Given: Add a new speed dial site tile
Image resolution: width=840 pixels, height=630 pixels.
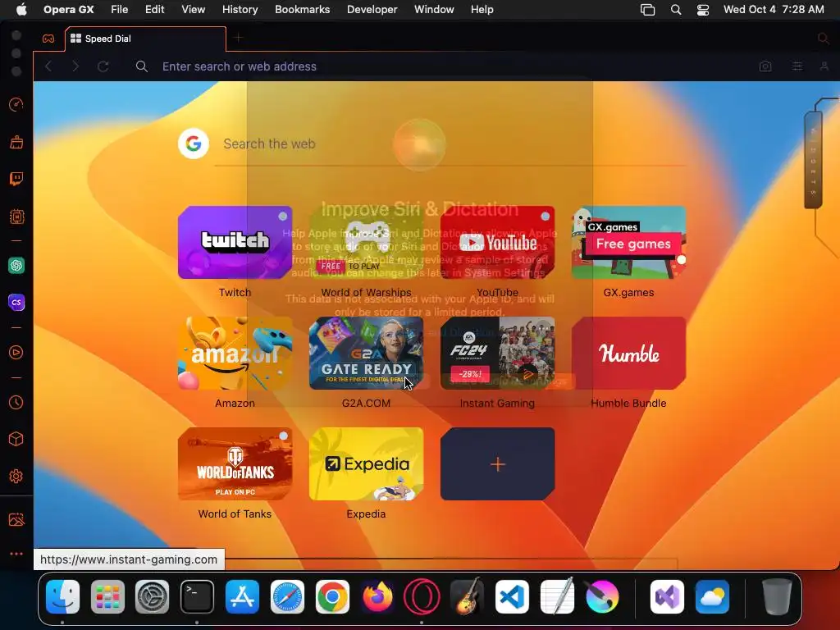Looking at the screenshot, I should click(x=497, y=464).
